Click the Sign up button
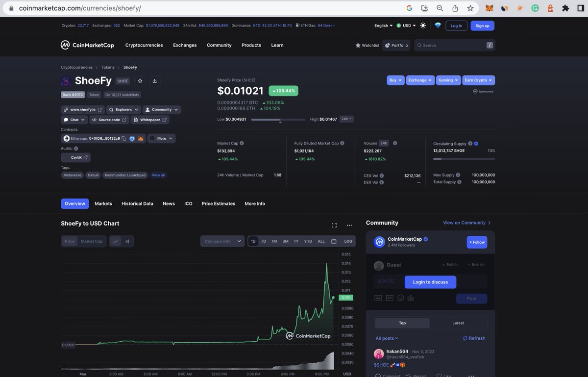 tap(482, 26)
